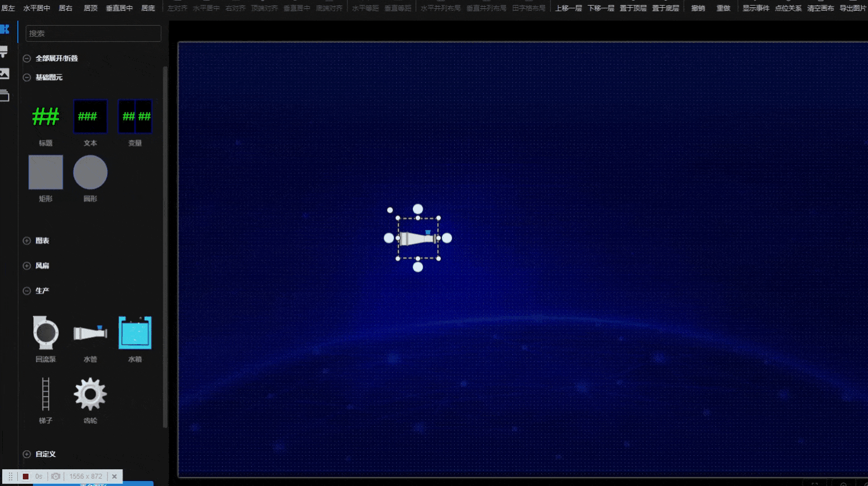The width and height of the screenshot is (868, 486).
Task: Click the 撤销 undo button
Action: coord(698,8)
